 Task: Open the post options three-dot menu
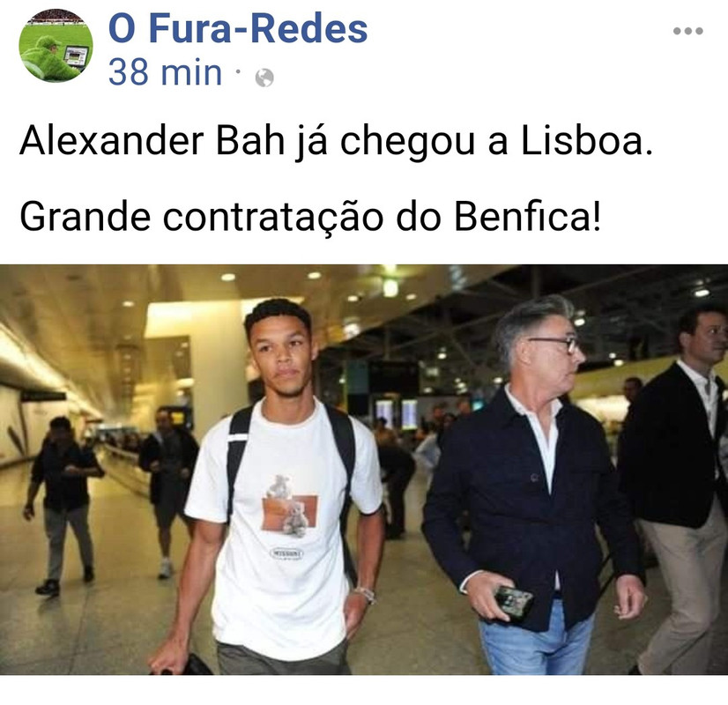click(688, 31)
